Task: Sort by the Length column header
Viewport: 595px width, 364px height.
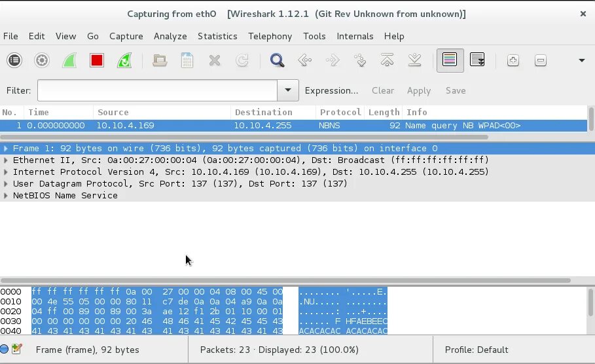Action: [x=384, y=113]
